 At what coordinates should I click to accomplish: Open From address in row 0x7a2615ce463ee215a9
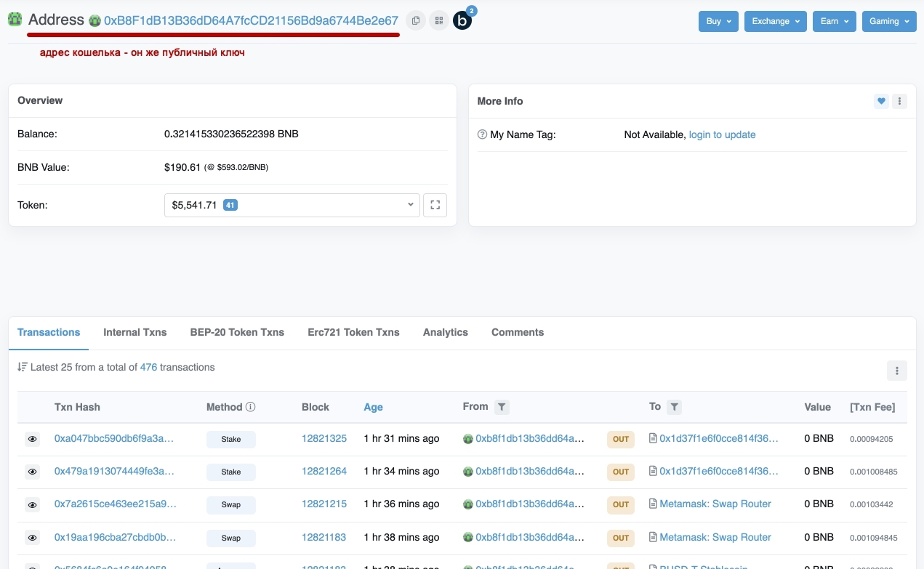[530, 504]
